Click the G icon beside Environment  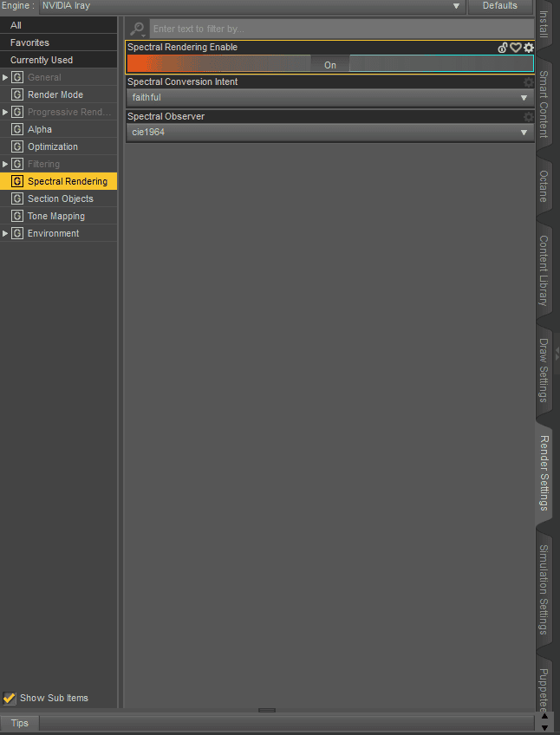tap(17, 233)
